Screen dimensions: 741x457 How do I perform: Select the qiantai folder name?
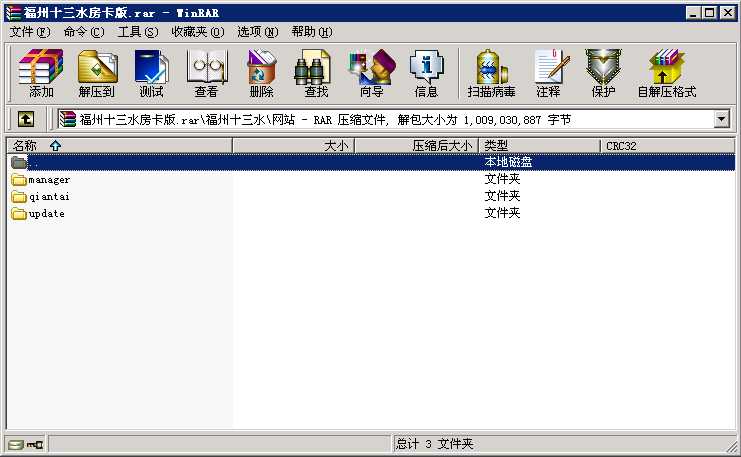coord(49,197)
